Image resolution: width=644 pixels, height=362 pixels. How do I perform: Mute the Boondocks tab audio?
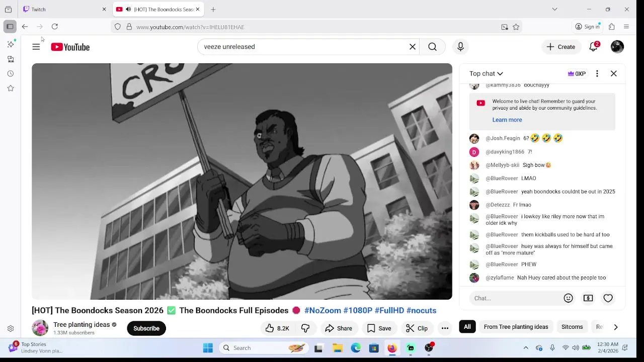tap(128, 9)
